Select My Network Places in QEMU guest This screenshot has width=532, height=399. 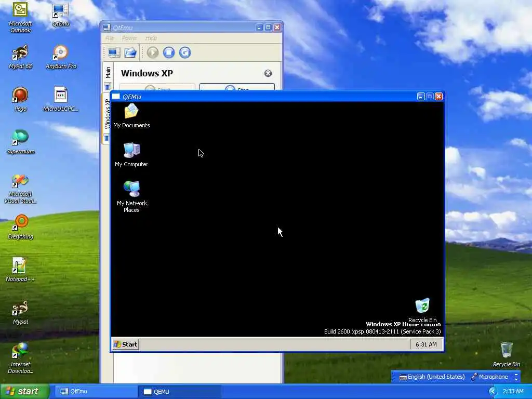coord(131,197)
